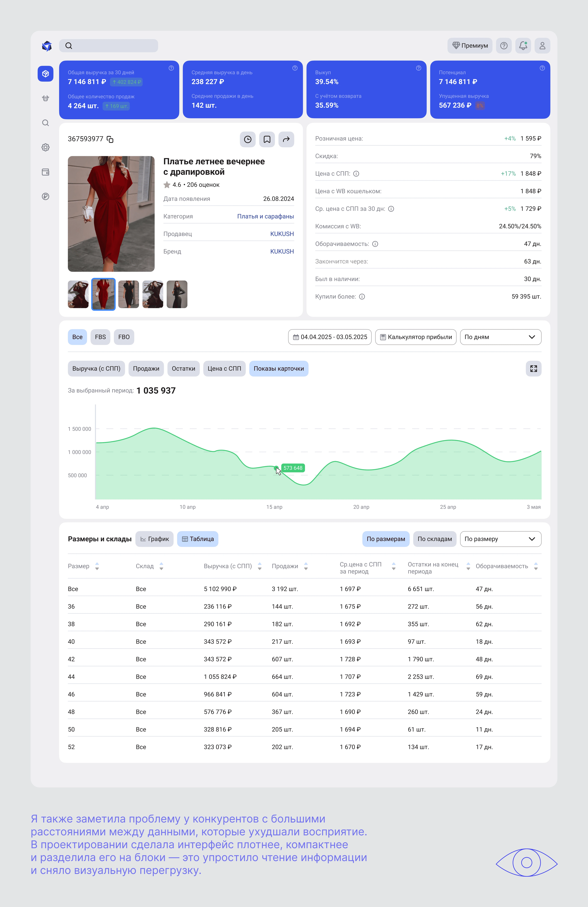Open search from the left sidebar icon

tap(45, 123)
